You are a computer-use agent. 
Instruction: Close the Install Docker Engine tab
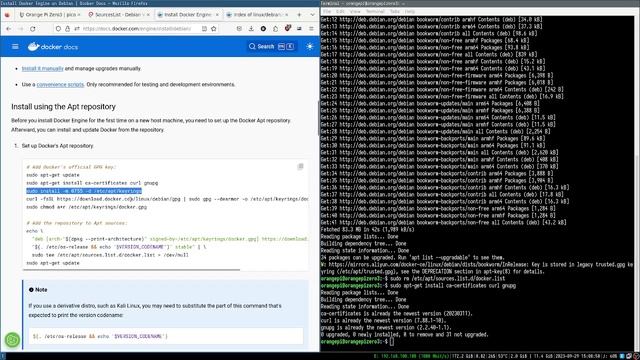point(217,15)
